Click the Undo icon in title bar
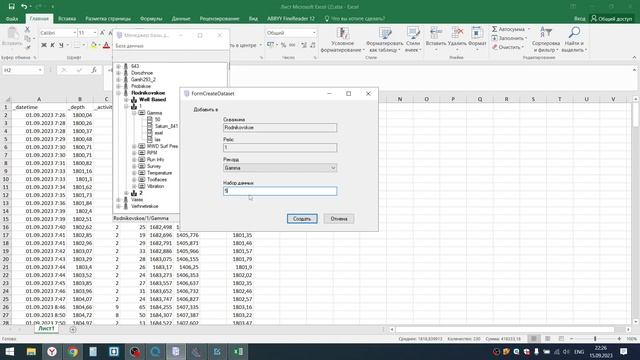 [x=24, y=7]
